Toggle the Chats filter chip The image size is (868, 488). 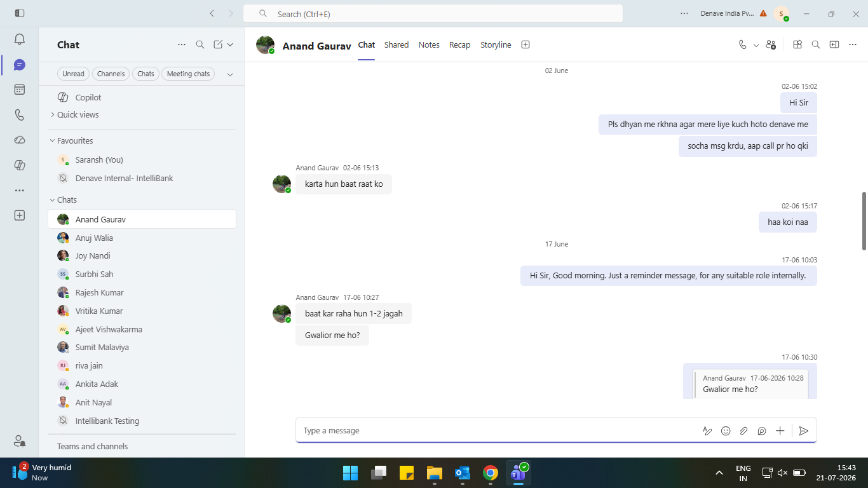(x=146, y=74)
